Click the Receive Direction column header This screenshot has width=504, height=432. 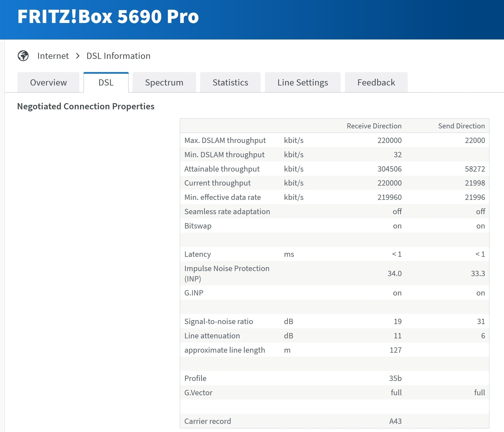pyautogui.click(x=374, y=126)
